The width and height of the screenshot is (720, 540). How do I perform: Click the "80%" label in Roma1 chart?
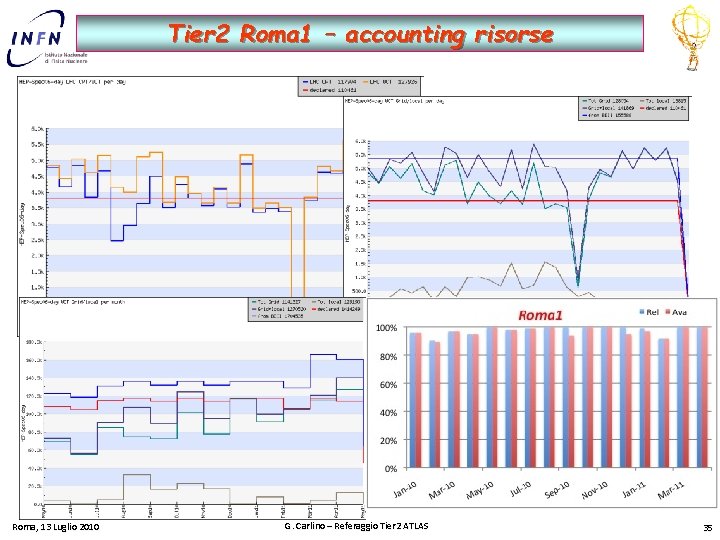(388, 356)
